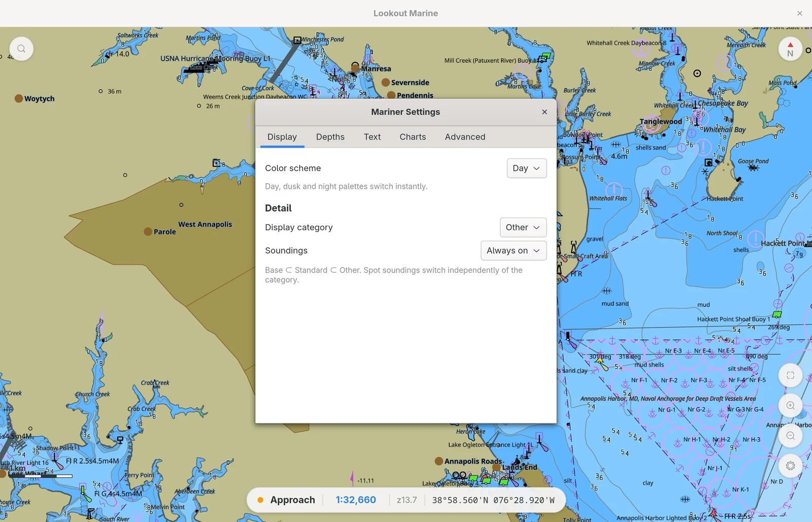This screenshot has height=522, width=812.
Task: Switch to the Depths tab
Action: [330, 137]
